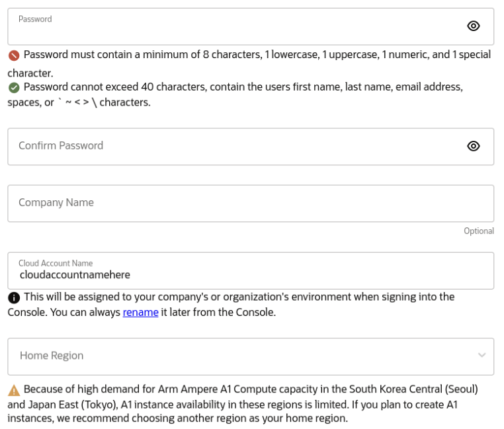This screenshot has height=429, width=504.
Task: Focus the Confirm Password input field
Action: pos(251,147)
